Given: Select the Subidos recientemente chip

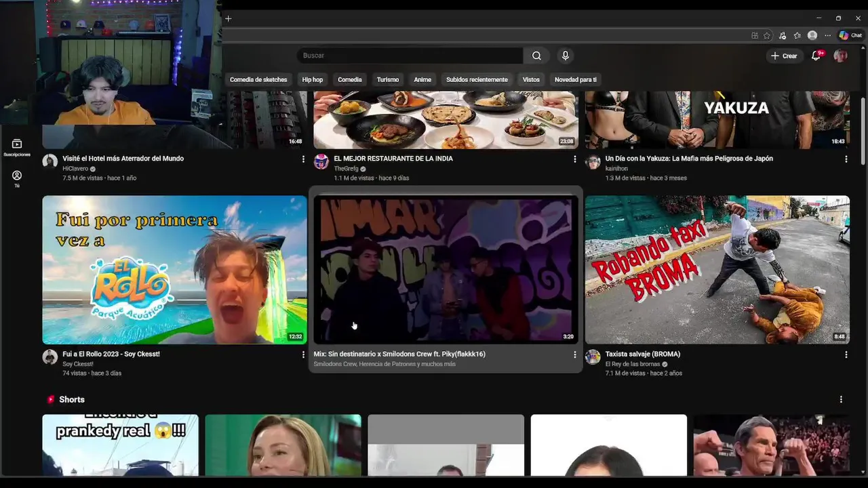Looking at the screenshot, I should click(477, 79).
